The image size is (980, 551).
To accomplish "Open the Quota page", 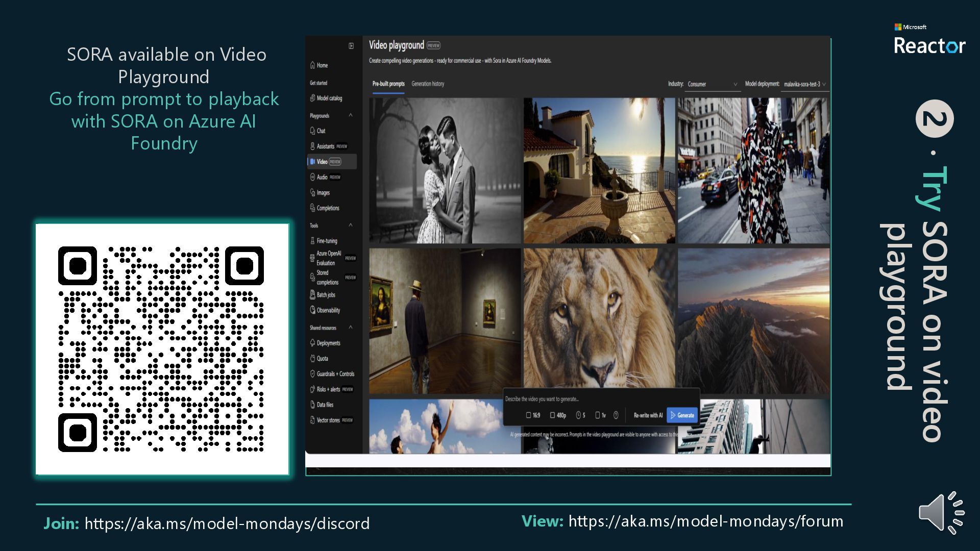I will coord(319,358).
